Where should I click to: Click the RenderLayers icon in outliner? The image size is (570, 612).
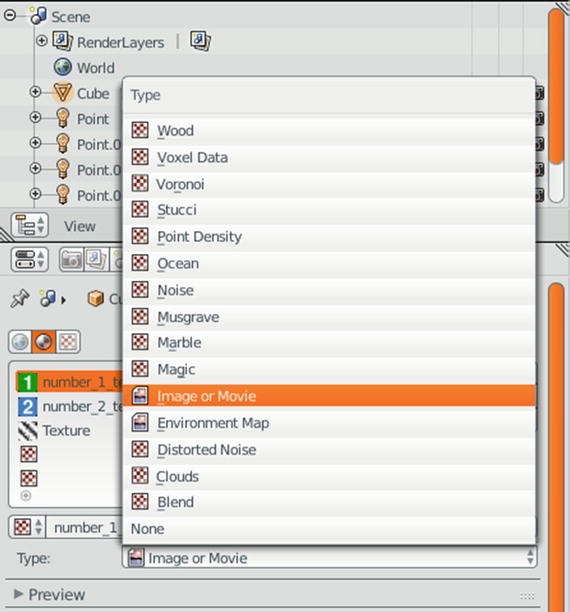62,41
